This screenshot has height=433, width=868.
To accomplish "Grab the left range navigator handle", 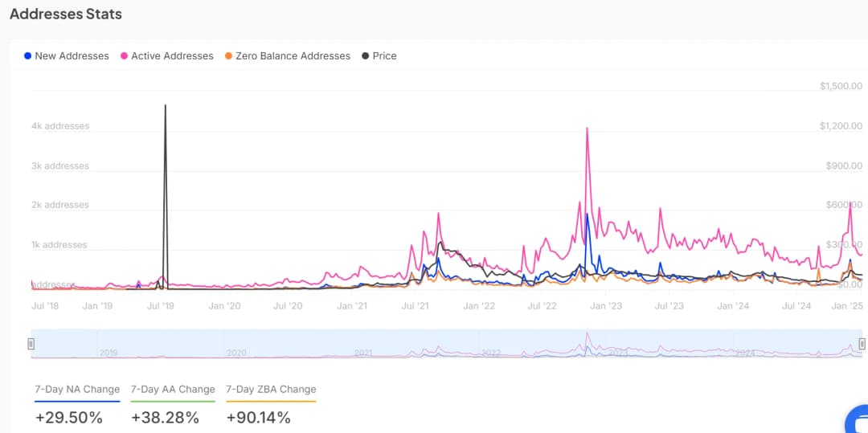I will coord(31,344).
